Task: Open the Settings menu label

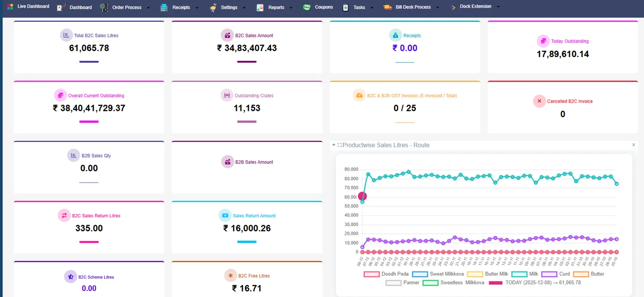Action: click(x=229, y=7)
